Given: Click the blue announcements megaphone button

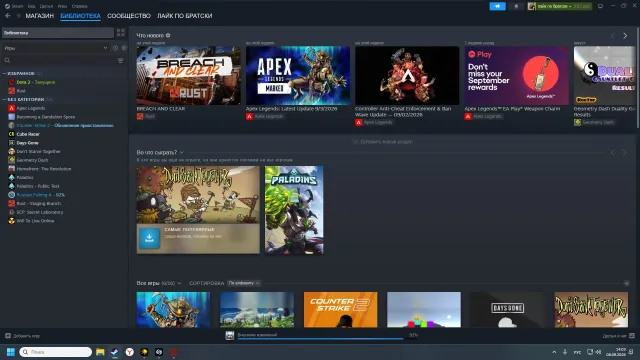Looking at the screenshot, I should [498, 6].
